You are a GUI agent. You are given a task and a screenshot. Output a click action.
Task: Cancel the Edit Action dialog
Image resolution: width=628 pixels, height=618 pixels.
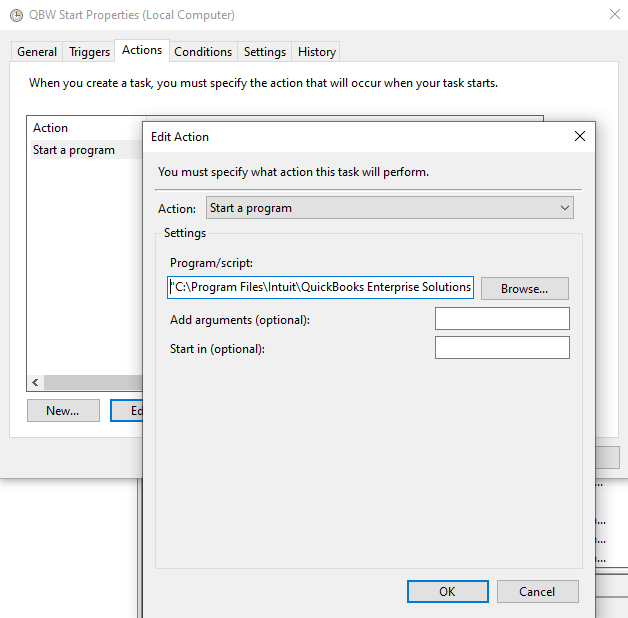[537, 591]
